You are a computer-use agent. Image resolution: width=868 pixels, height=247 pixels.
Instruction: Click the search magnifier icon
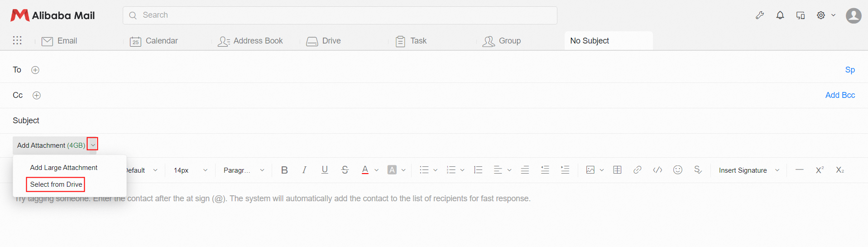133,15
